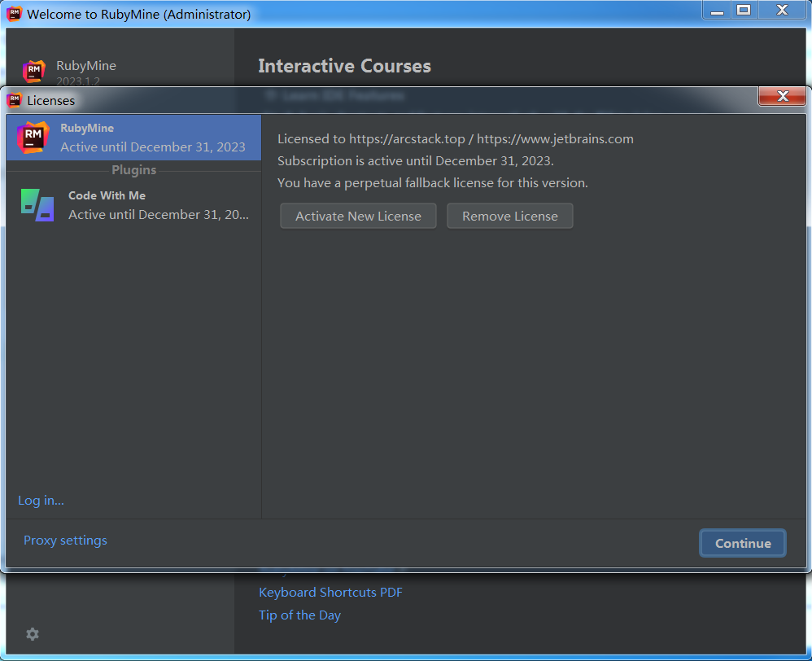
Task: Open settings gear in Welcome window
Action: coord(33,634)
